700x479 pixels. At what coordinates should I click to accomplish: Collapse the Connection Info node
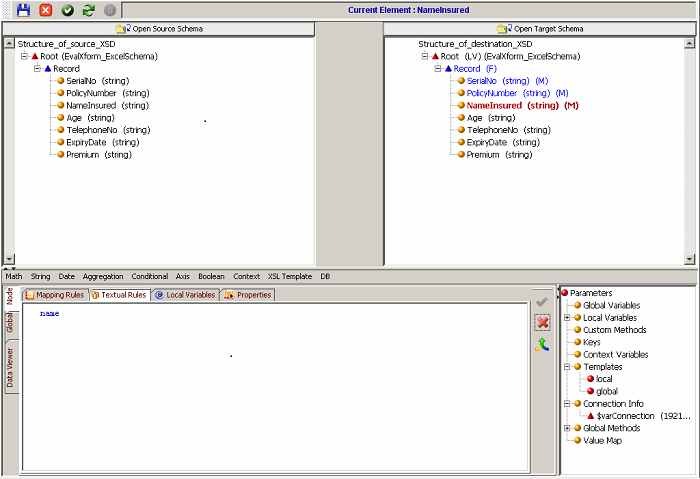point(567,404)
